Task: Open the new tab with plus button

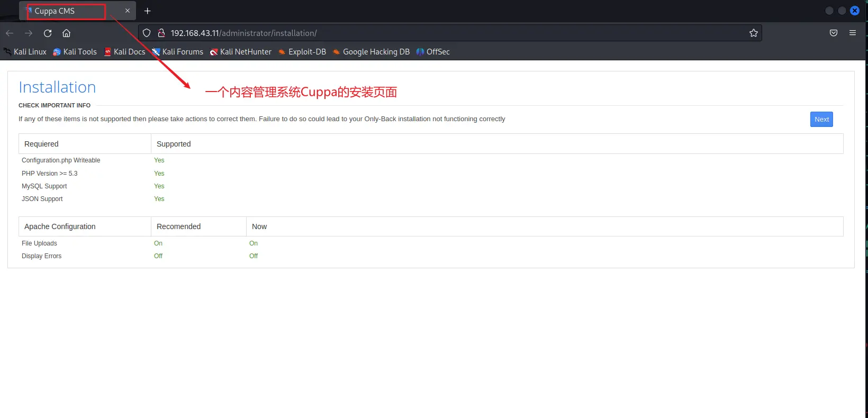Action: [x=147, y=11]
